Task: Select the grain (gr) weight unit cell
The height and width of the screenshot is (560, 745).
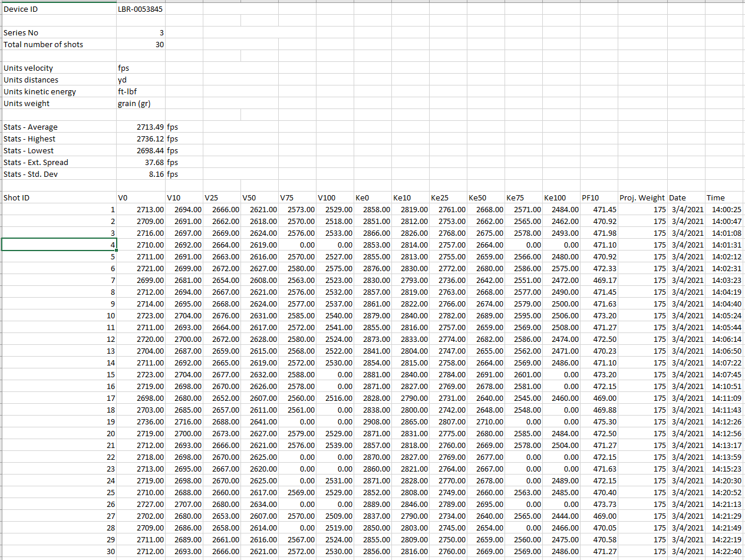Action: tap(134, 103)
